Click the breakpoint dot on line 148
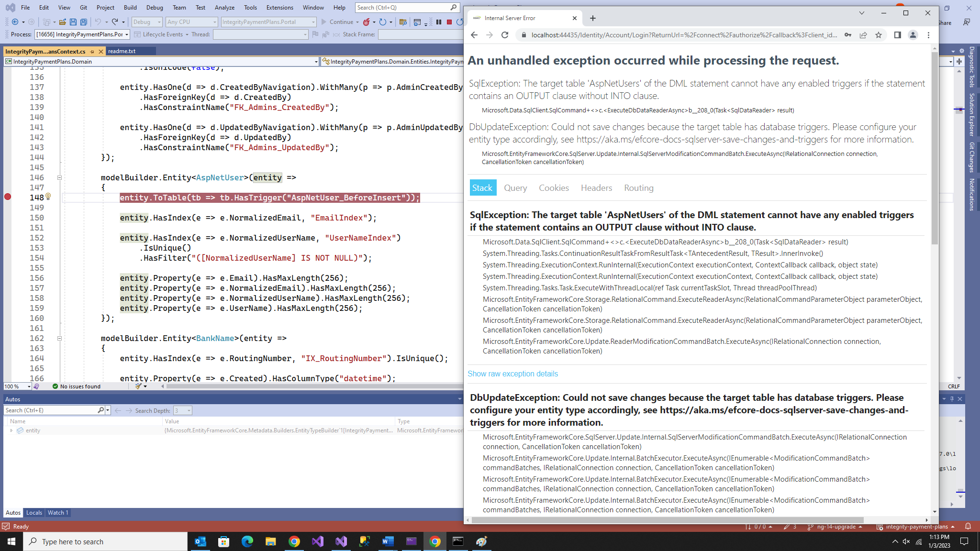 (x=8, y=197)
